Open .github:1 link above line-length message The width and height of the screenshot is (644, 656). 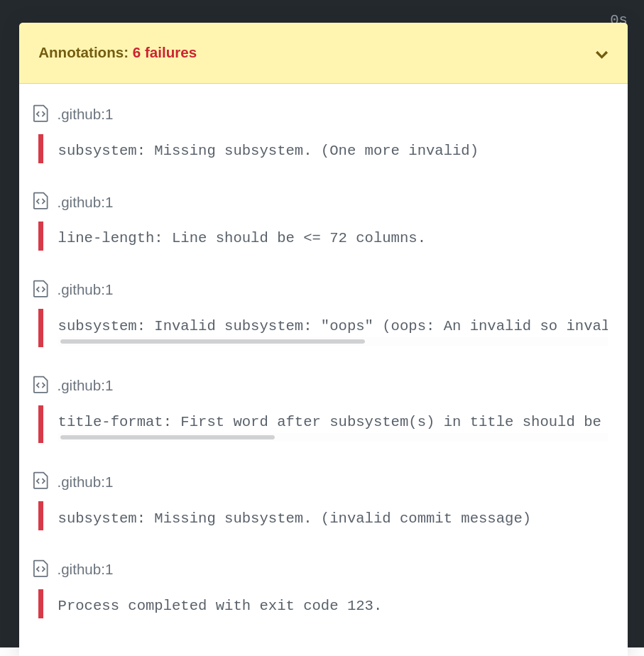(85, 202)
